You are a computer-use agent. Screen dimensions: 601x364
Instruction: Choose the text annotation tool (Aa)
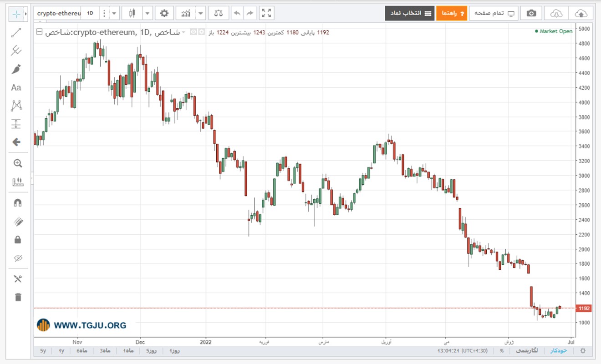pos(16,87)
